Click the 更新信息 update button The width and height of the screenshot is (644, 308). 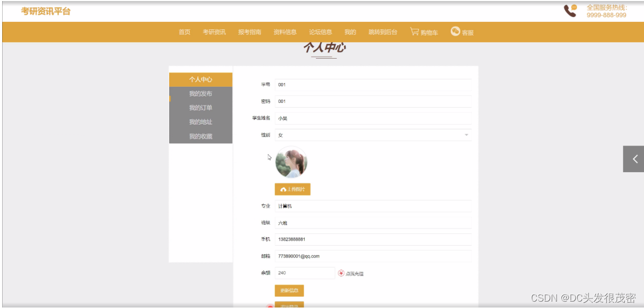pyautogui.click(x=289, y=290)
